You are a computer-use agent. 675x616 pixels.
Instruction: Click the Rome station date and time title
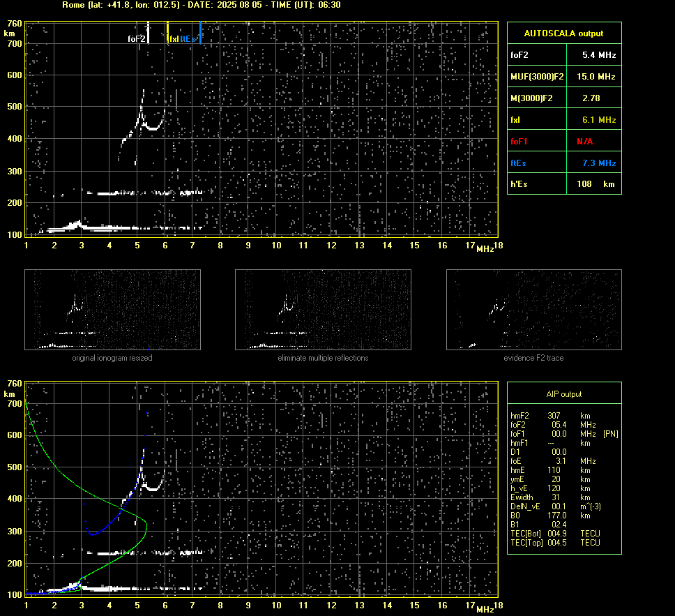202,5
